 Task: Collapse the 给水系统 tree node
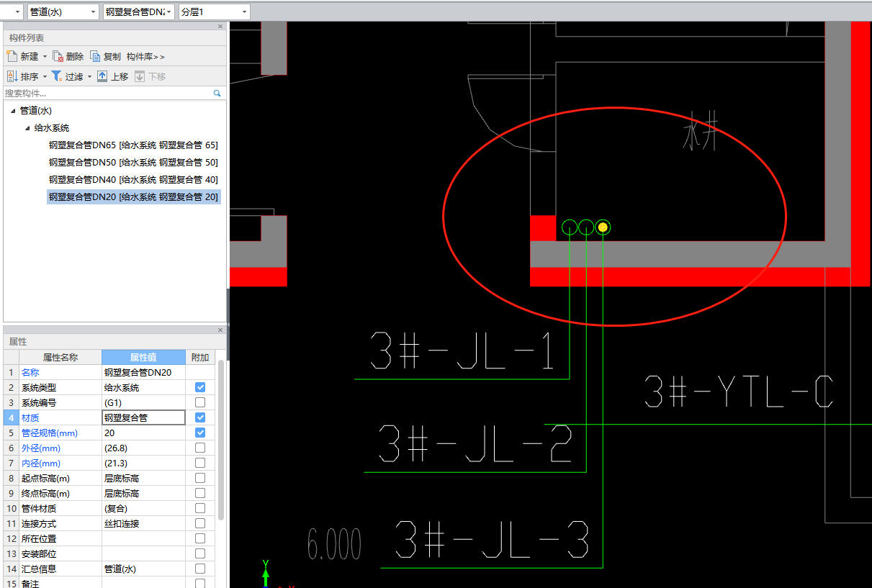[27, 128]
